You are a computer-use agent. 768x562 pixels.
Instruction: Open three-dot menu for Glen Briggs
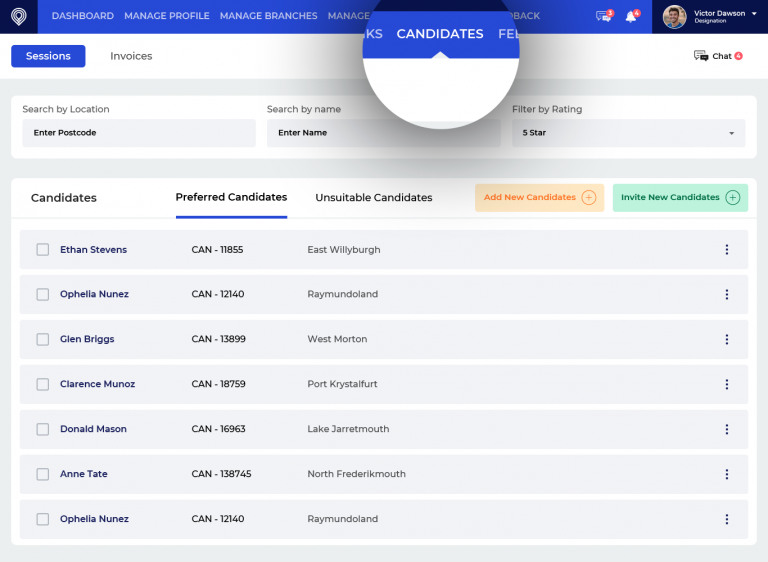[x=727, y=339]
